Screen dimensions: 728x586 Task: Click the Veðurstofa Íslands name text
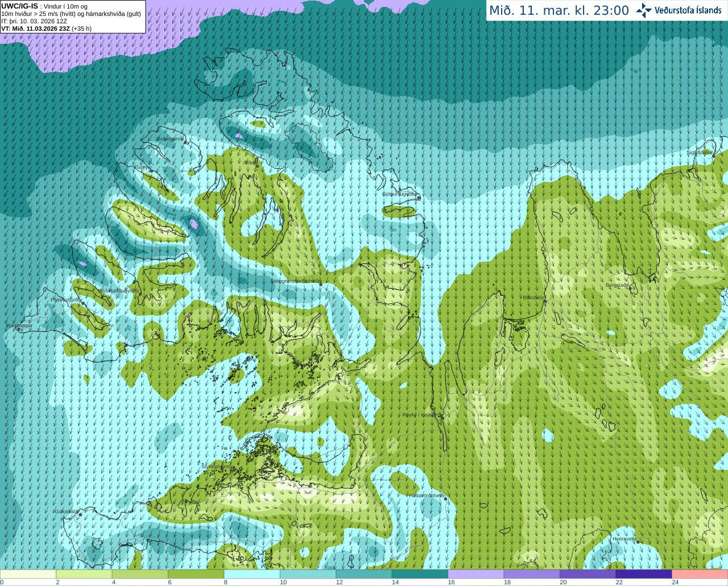(x=688, y=10)
